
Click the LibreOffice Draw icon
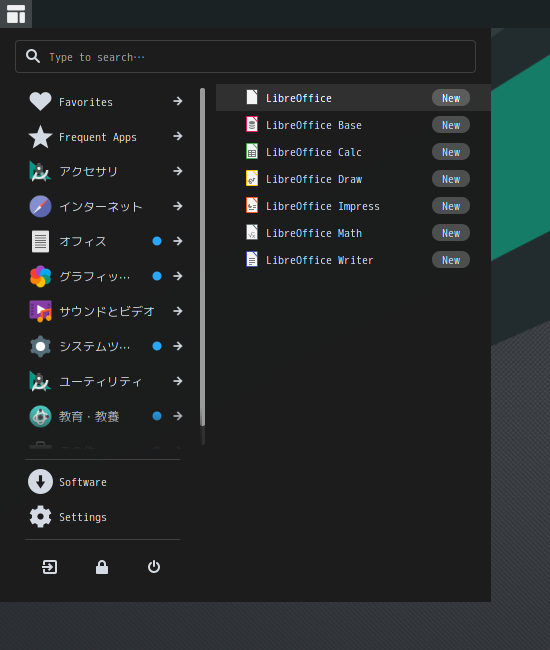click(252, 178)
